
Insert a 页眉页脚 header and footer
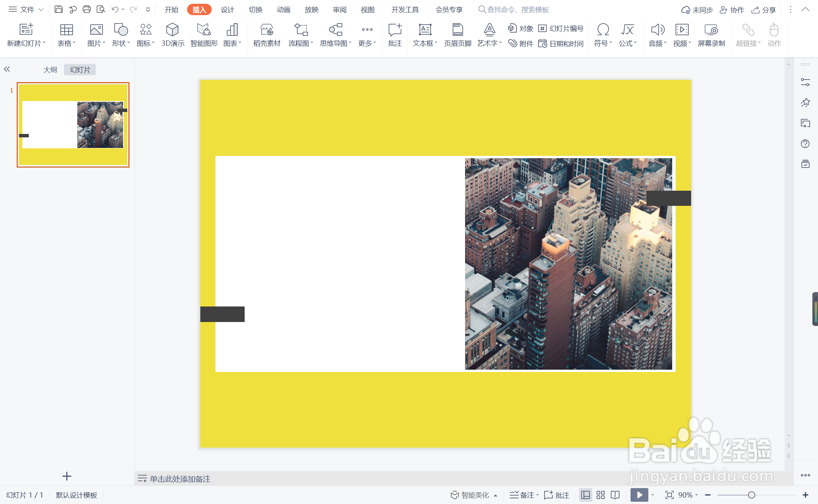[x=457, y=35]
